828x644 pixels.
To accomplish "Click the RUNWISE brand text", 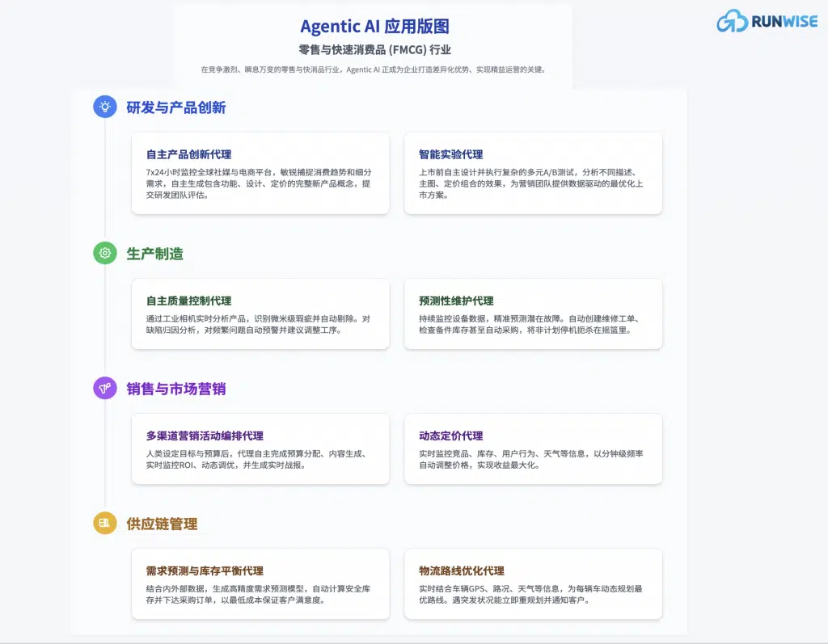I will (x=784, y=22).
